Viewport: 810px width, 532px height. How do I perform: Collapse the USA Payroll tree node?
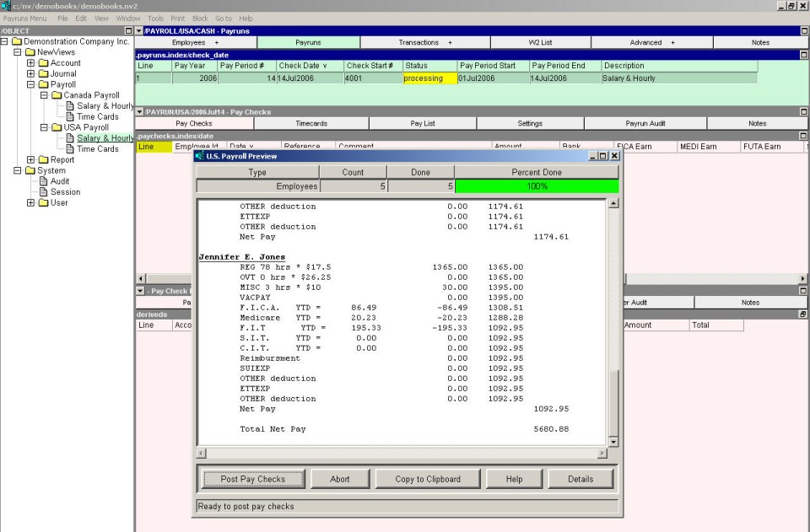coord(44,128)
